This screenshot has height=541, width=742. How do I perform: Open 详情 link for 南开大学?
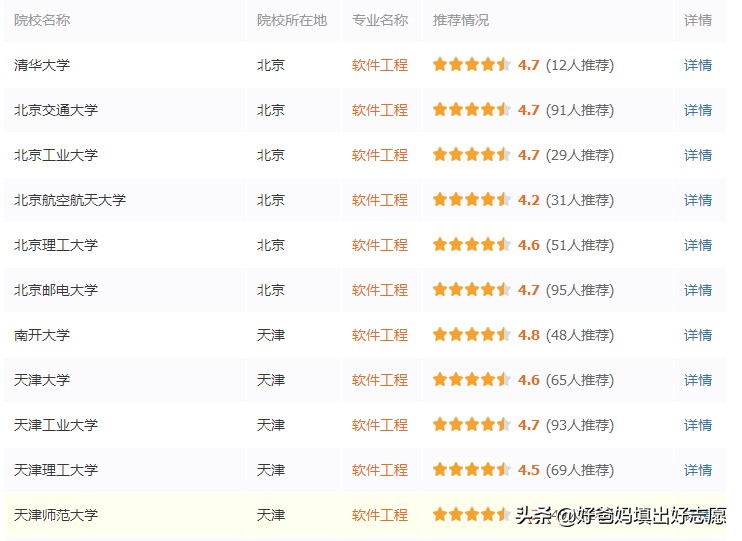[x=698, y=335]
